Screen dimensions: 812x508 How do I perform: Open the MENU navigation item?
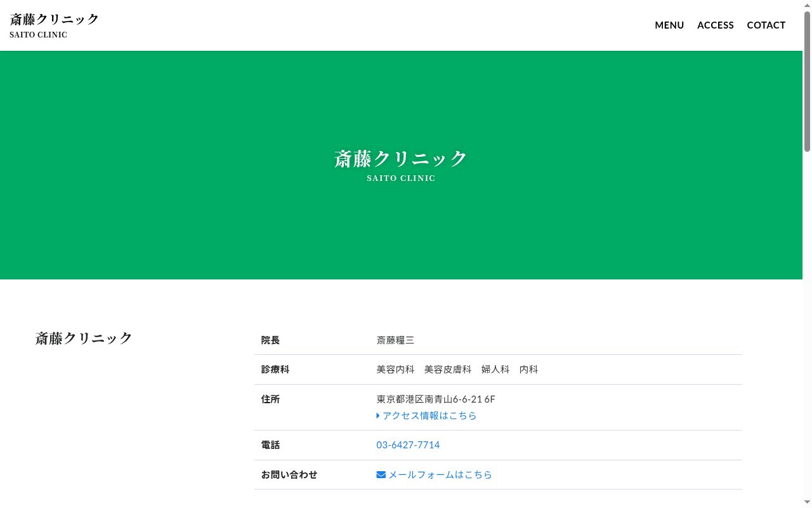(669, 25)
